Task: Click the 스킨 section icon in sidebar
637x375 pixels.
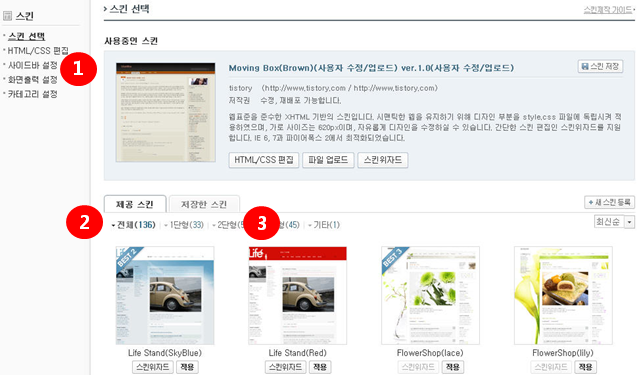Action: coord(7,16)
